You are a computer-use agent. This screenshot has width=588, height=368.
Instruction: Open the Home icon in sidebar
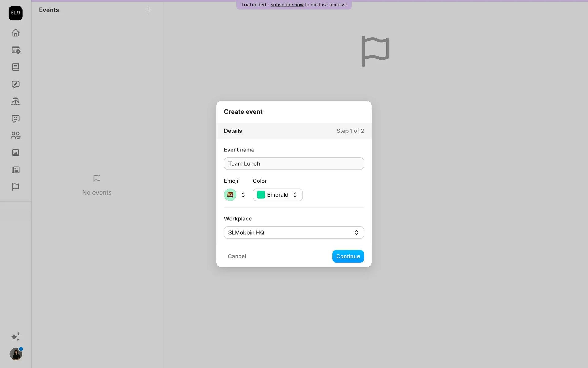15,33
